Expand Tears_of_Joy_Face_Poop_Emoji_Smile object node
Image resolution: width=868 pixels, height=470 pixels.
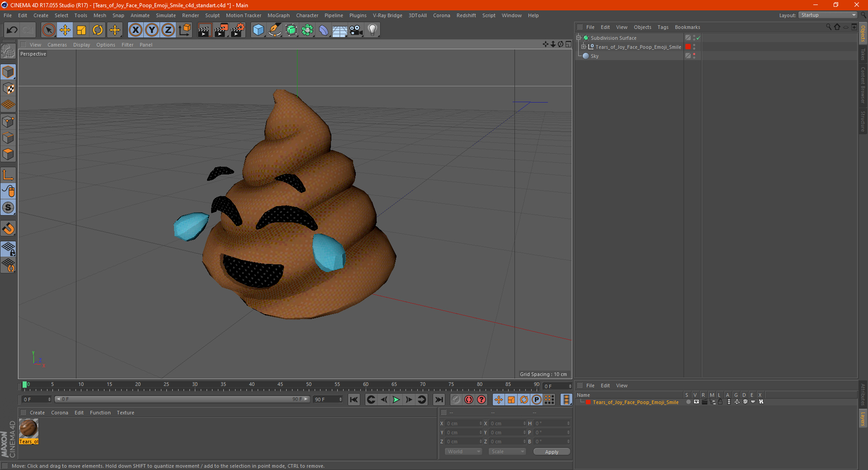(x=584, y=47)
